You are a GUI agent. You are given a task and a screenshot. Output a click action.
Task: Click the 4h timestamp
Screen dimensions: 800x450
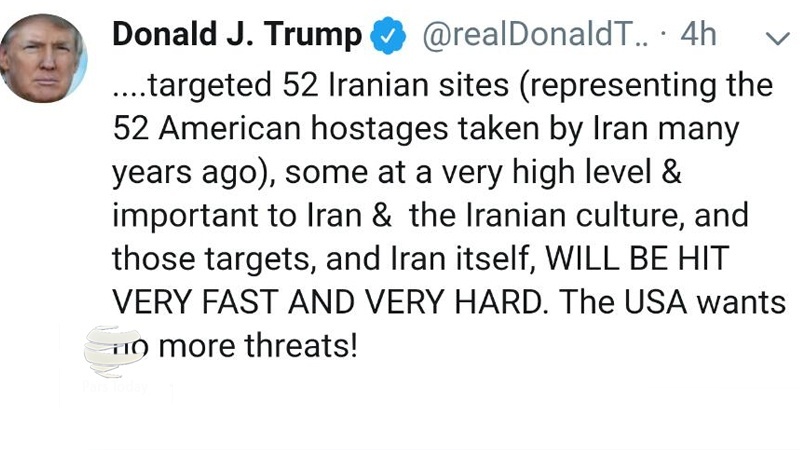(x=698, y=36)
